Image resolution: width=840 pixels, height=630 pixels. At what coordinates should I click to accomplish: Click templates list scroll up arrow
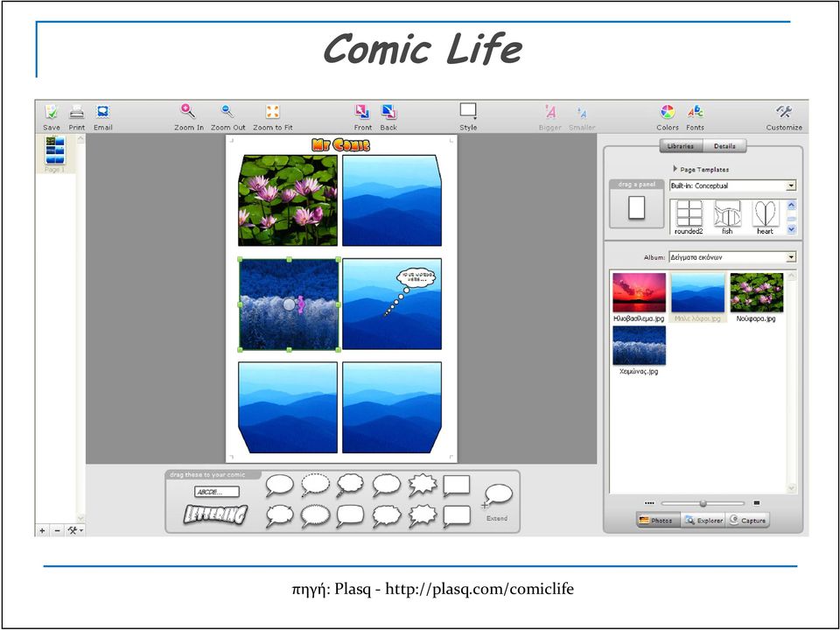791,205
